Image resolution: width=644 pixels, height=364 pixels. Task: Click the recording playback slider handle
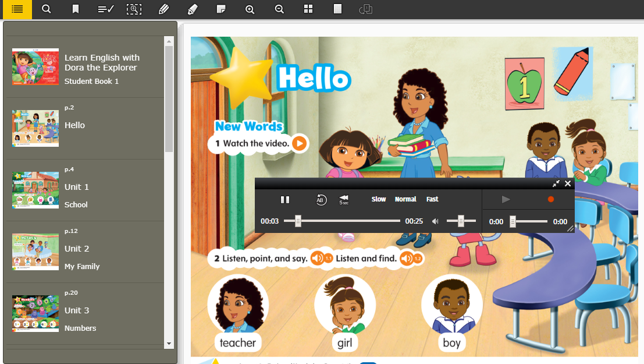click(x=513, y=222)
